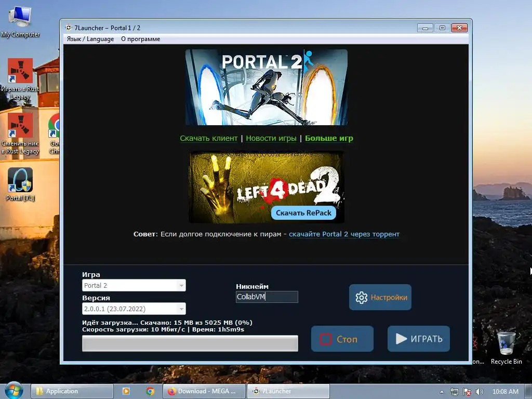Click the gear icon in Настройки

point(362,298)
